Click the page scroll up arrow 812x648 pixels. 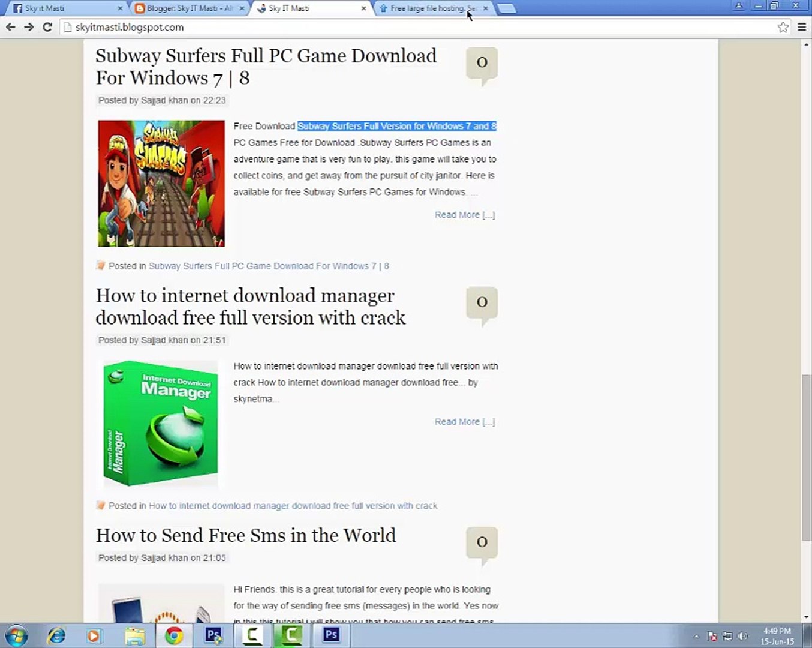point(807,45)
